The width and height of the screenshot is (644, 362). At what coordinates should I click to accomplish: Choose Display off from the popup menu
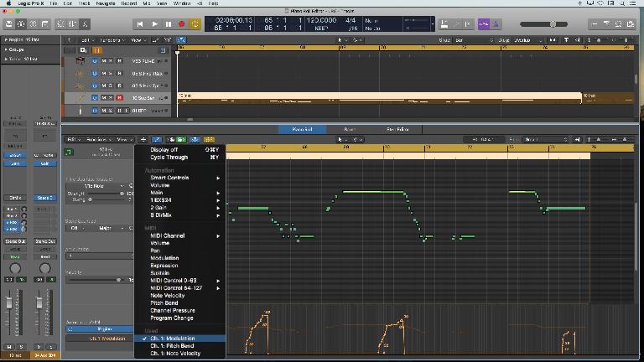(180, 150)
